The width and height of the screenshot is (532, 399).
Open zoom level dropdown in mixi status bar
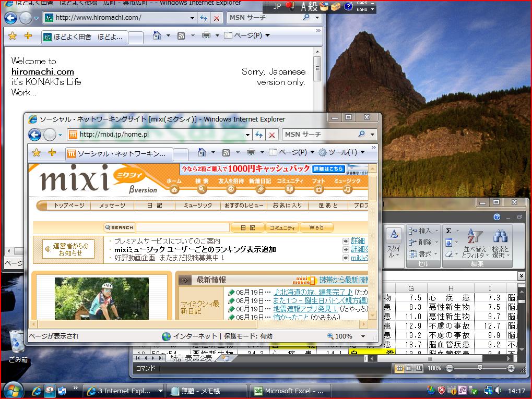(363, 336)
